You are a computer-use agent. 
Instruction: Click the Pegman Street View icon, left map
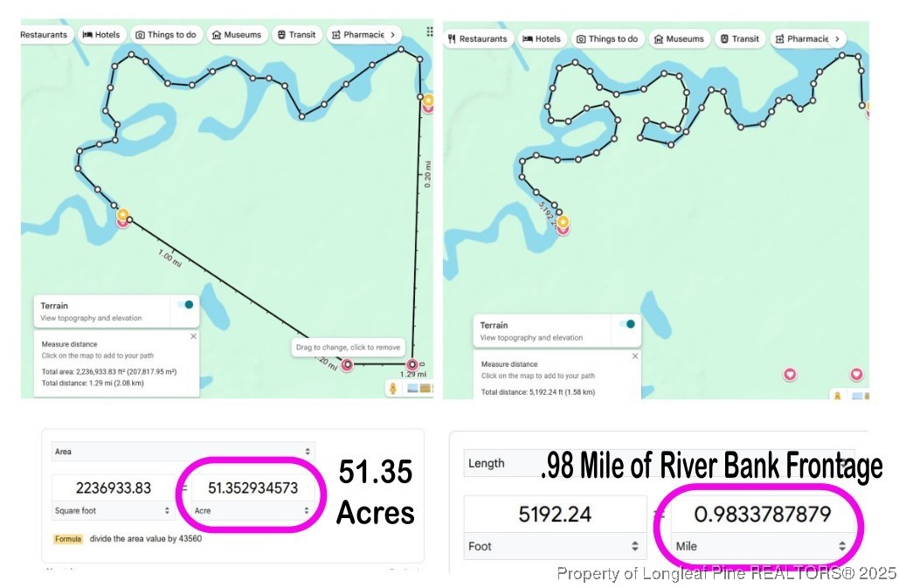click(393, 387)
